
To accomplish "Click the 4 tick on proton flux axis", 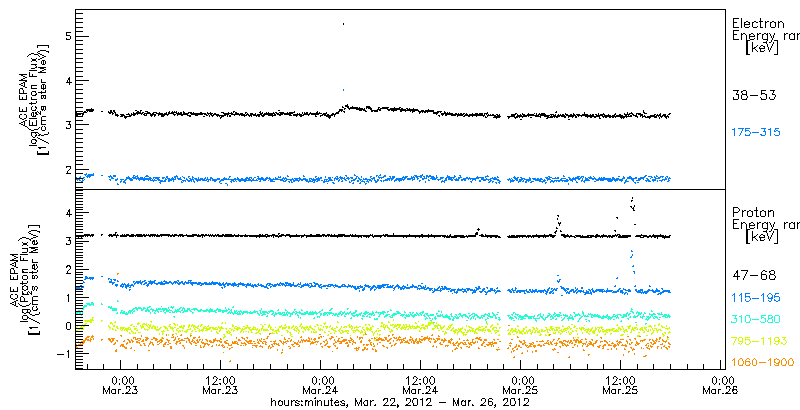I will coord(67,211).
